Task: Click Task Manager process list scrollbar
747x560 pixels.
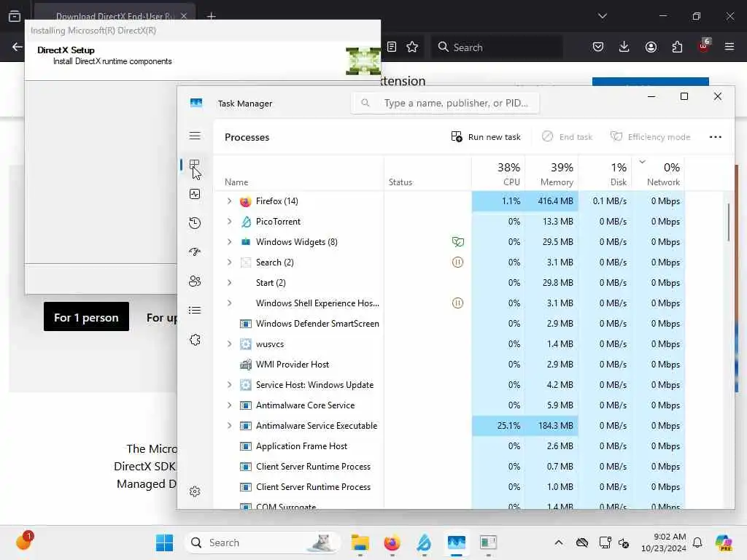Action: 729,222
